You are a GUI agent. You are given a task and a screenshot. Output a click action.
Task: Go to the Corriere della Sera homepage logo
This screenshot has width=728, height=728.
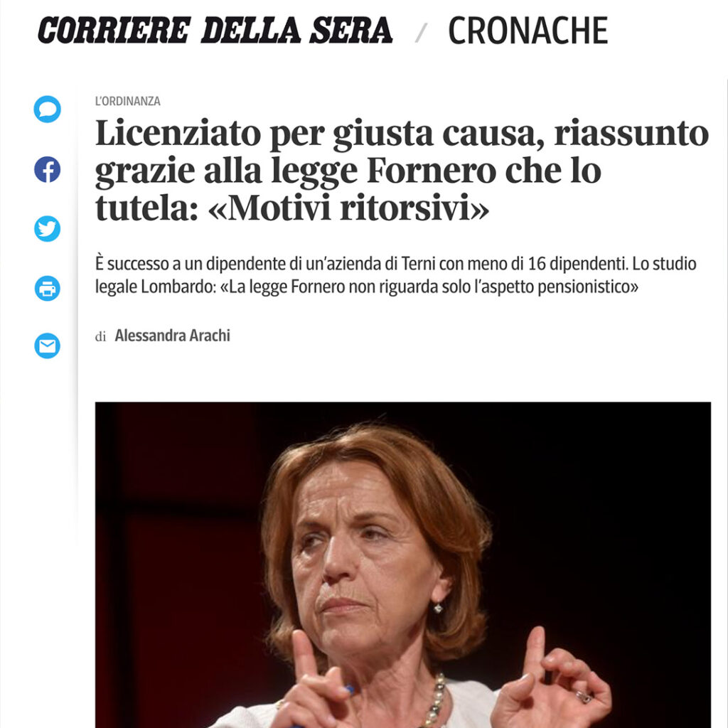pyautogui.click(x=215, y=31)
